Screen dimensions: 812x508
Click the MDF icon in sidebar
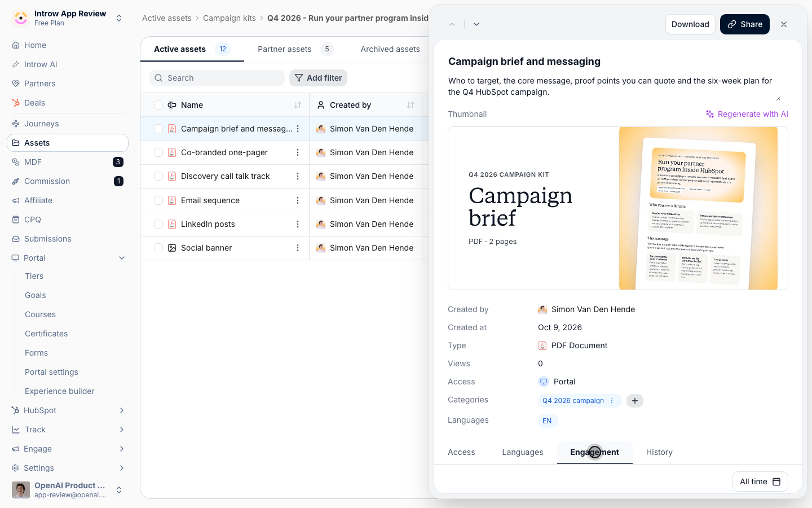(16, 162)
